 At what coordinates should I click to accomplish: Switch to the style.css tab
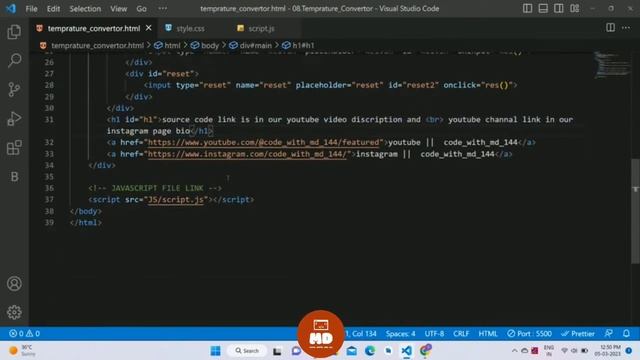point(191,28)
